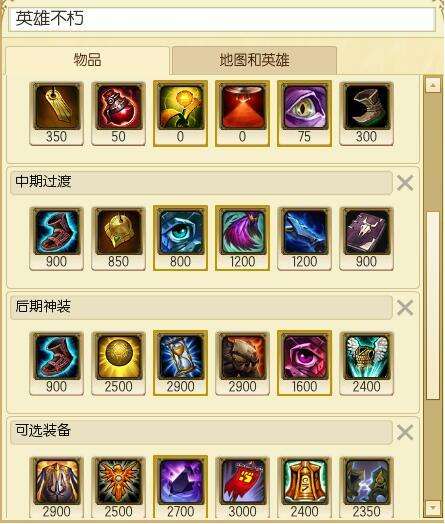Click the 英雄不朽 name input field
This screenshot has width=445, height=524.
222,19
